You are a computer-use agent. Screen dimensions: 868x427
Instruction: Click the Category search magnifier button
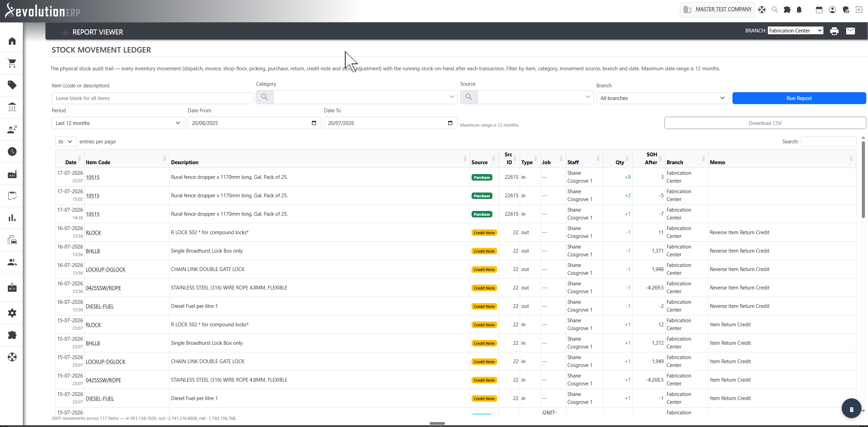point(264,97)
